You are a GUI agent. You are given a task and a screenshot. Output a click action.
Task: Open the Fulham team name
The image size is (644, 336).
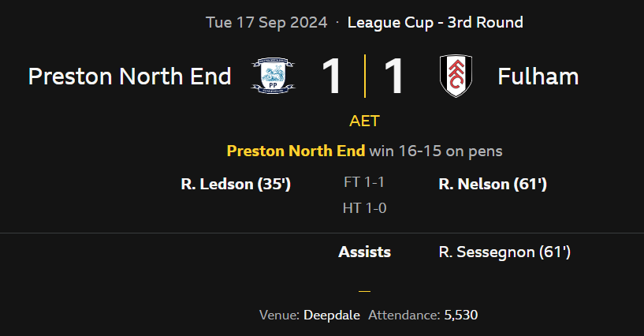point(538,77)
